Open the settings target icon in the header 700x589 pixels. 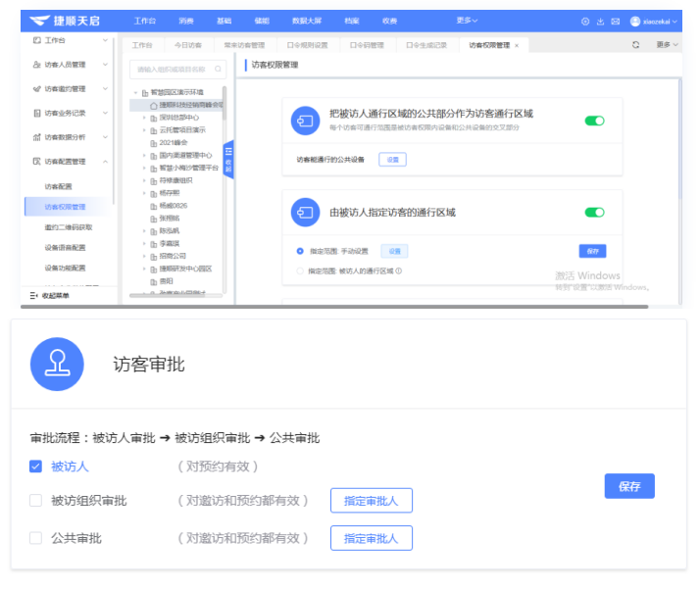point(585,22)
